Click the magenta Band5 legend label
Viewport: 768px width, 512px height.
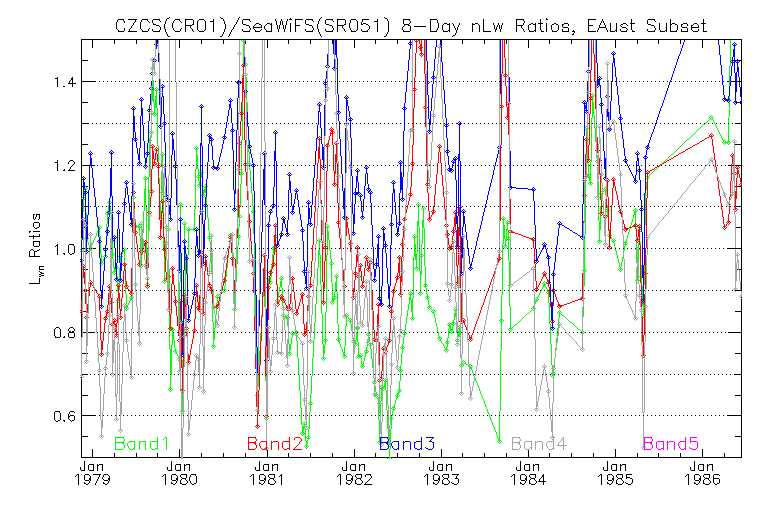tap(671, 444)
